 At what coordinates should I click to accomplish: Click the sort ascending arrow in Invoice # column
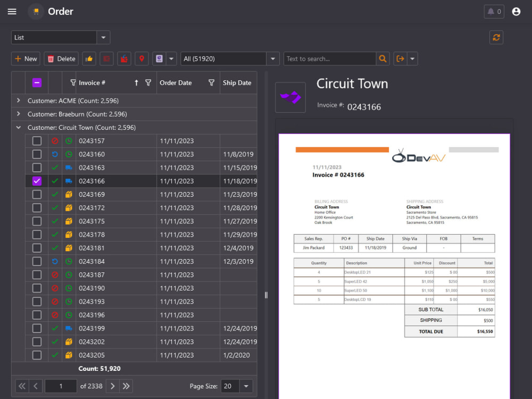pyautogui.click(x=136, y=82)
